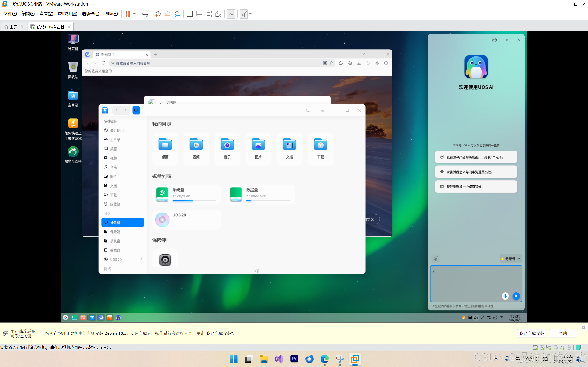Click the file manager search icon

[308, 110]
